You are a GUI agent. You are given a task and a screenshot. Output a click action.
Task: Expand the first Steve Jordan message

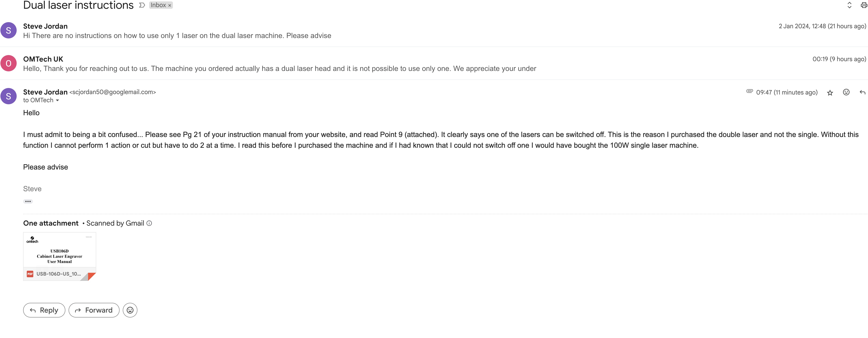pyautogui.click(x=434, y=31)
